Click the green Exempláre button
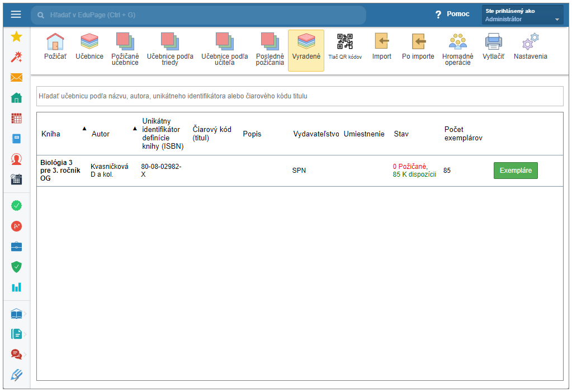This screenshot has width=572, height=392. click(x=516, y=171)
